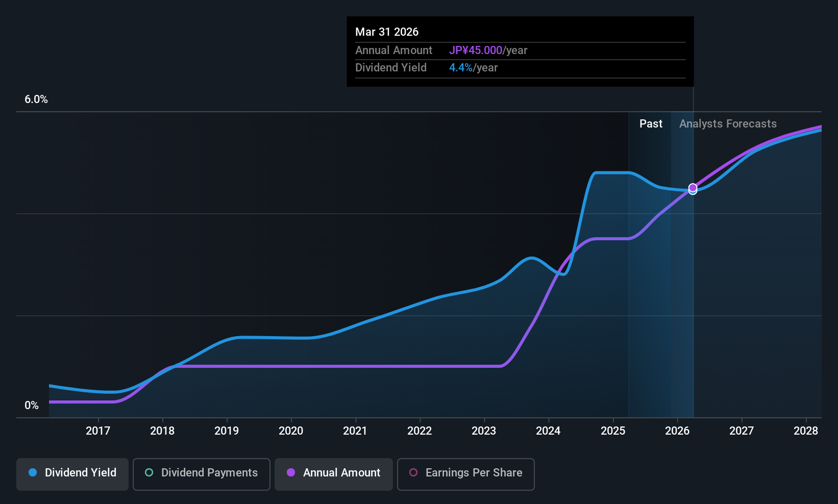Viewport: 838px width, 504px height.
Task: Click the 6.0% y-axis label
Action: point(36,99)
